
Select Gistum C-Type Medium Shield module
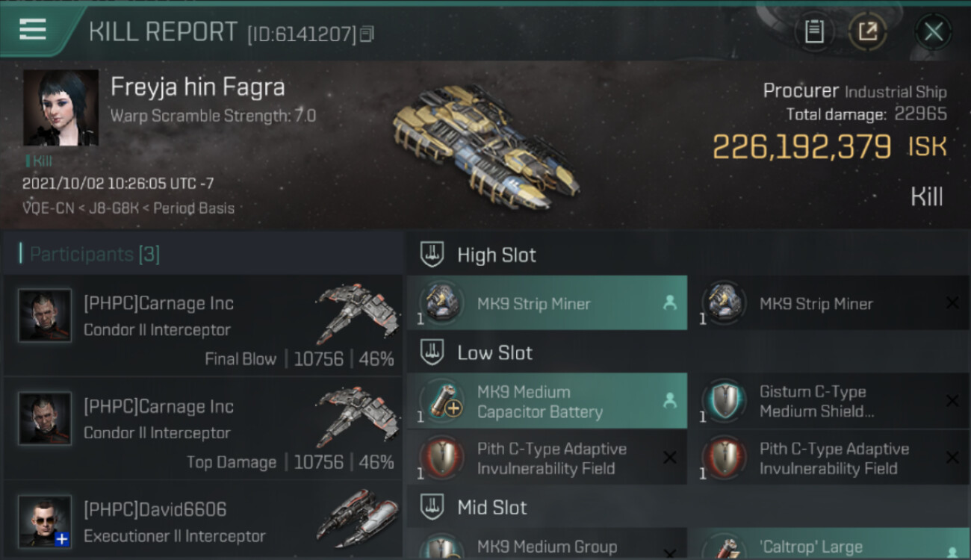[828, 401]
